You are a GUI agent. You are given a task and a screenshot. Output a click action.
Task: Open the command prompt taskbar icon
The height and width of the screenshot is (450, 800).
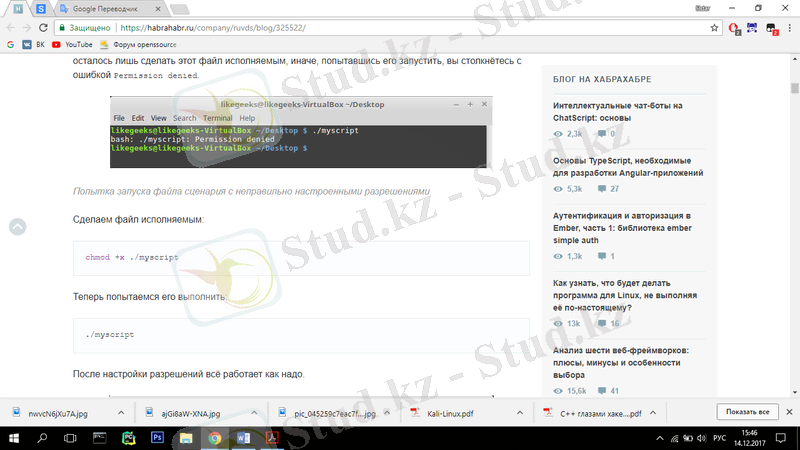(x=99, y=438)
